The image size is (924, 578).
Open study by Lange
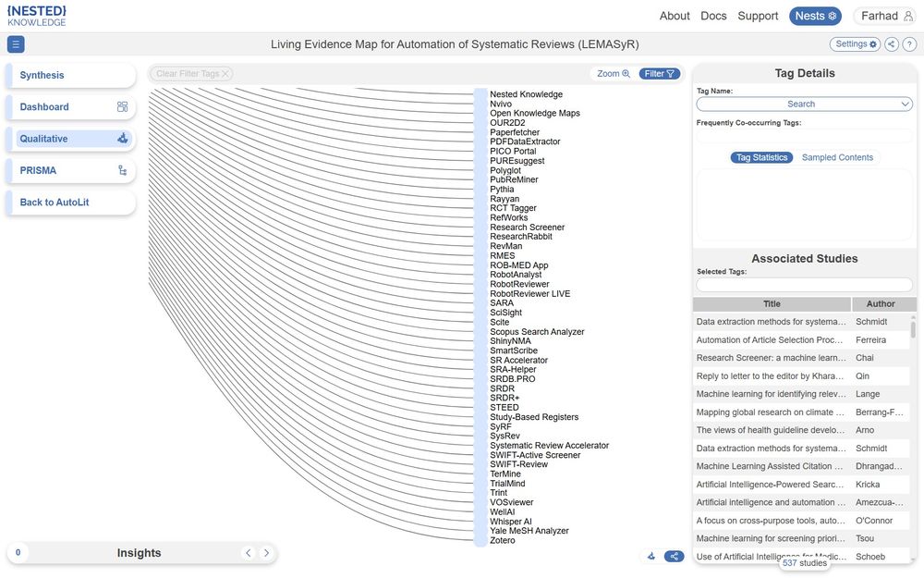[x=801, y=394]
